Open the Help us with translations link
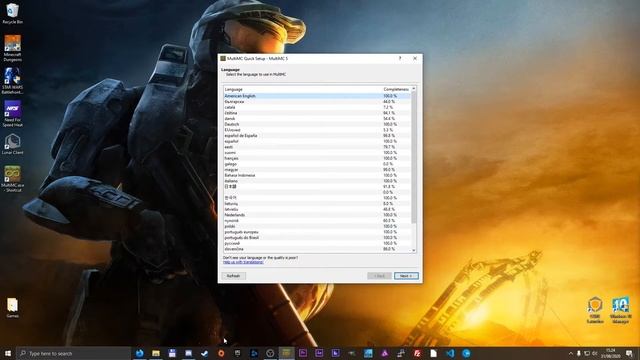The width and height of the screenshot is (640, 360). (243, 262)
